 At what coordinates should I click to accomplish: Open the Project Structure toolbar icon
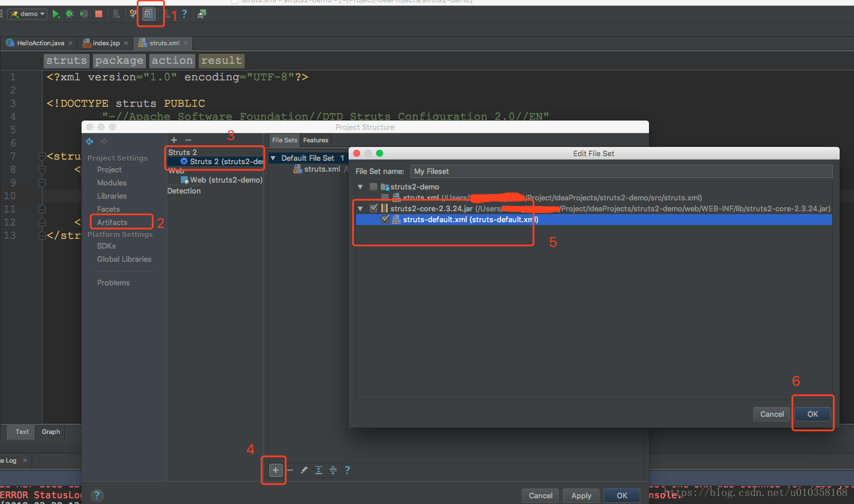pos(148,14)
